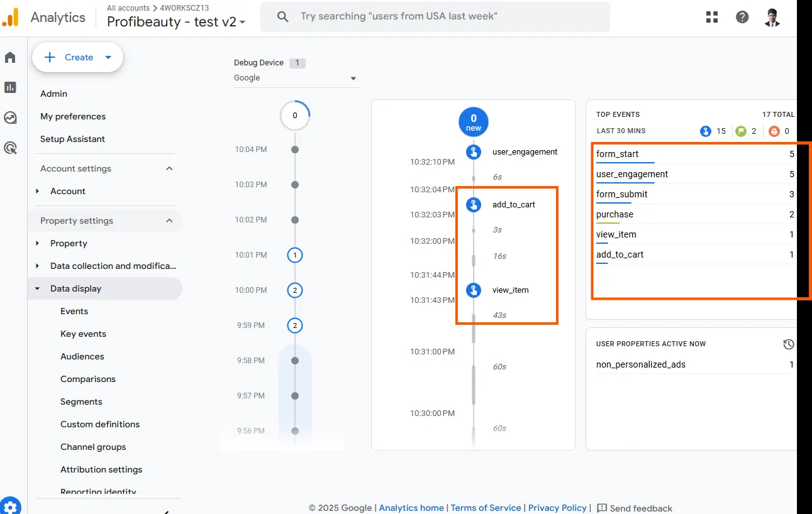Open the Admin menu item

(53, 94)
